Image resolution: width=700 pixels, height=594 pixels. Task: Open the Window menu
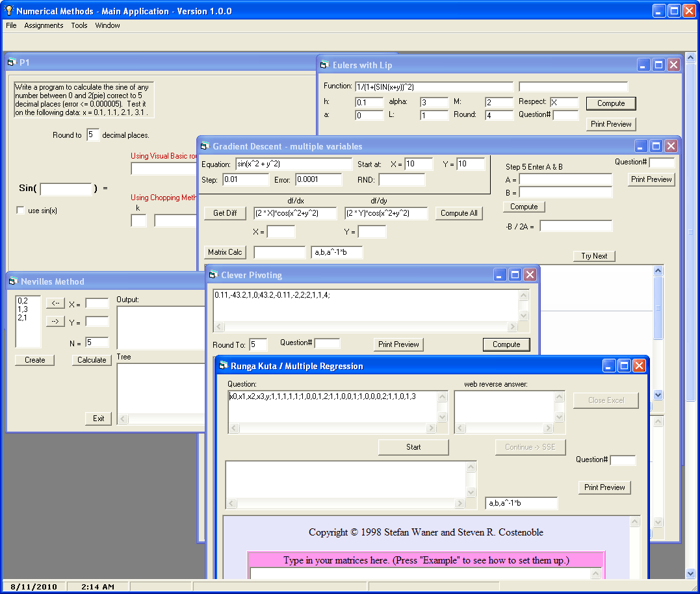tap(107, 25)
